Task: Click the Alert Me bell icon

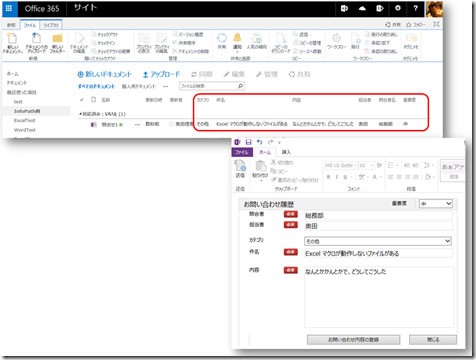Action: (x=237, y=37)
